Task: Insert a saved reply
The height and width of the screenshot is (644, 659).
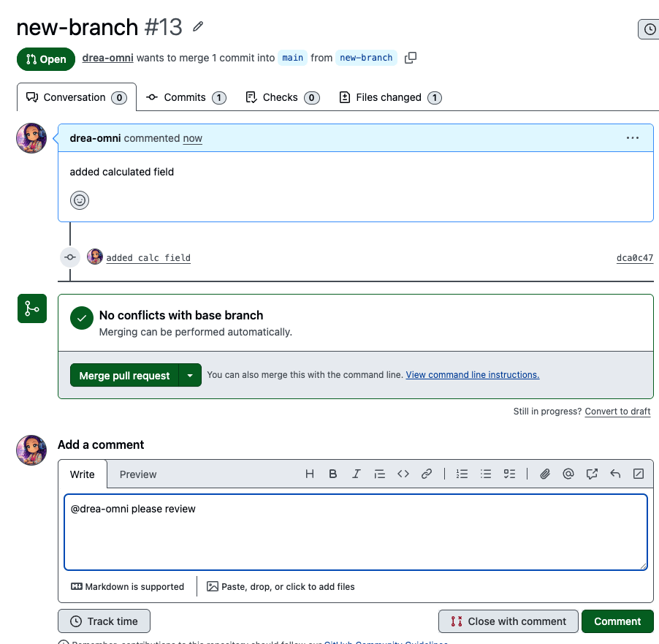Action: tap(615, 474)
